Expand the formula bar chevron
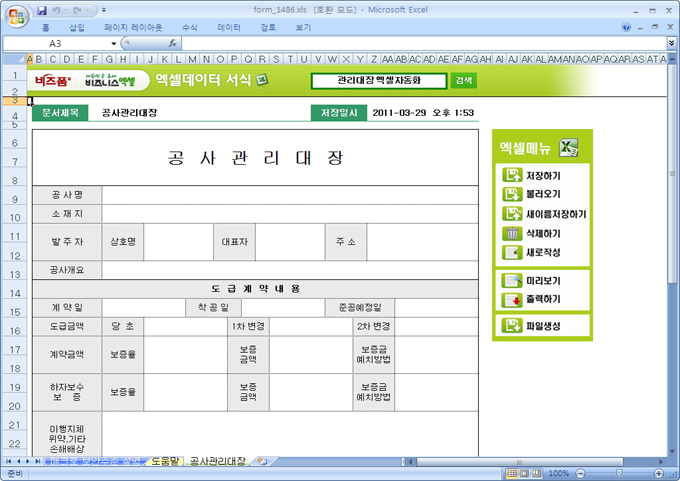680x481 pixels. click(x=672, y=43)
